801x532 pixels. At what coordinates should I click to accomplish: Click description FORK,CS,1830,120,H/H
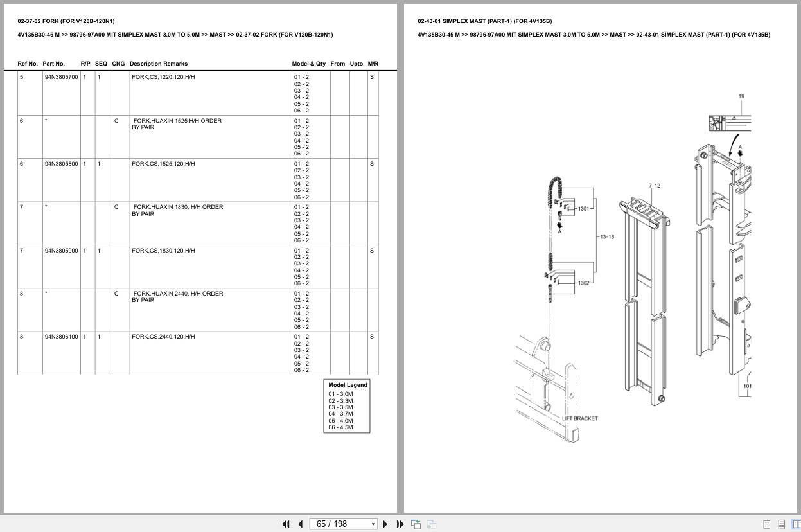163,251
